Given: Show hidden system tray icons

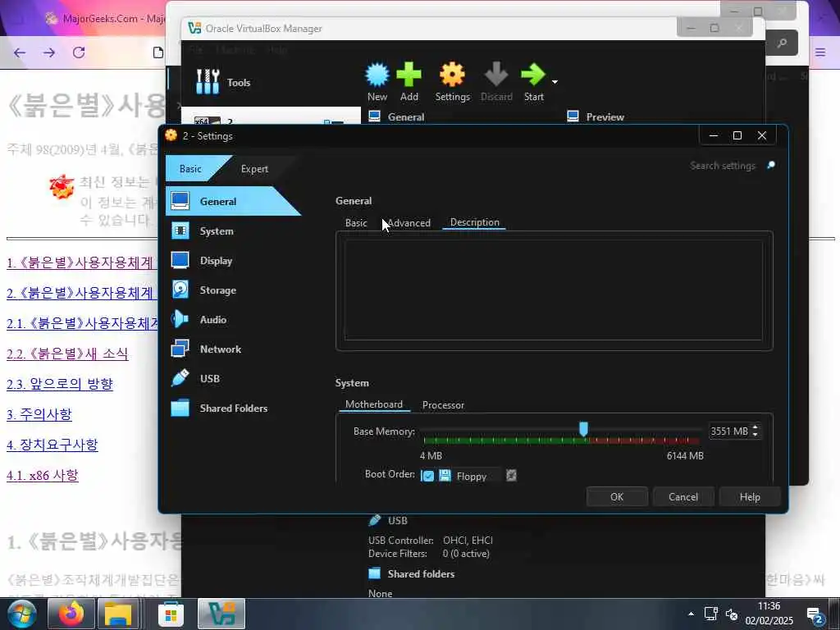Looking at the screenshot, I should pos(691,614).
